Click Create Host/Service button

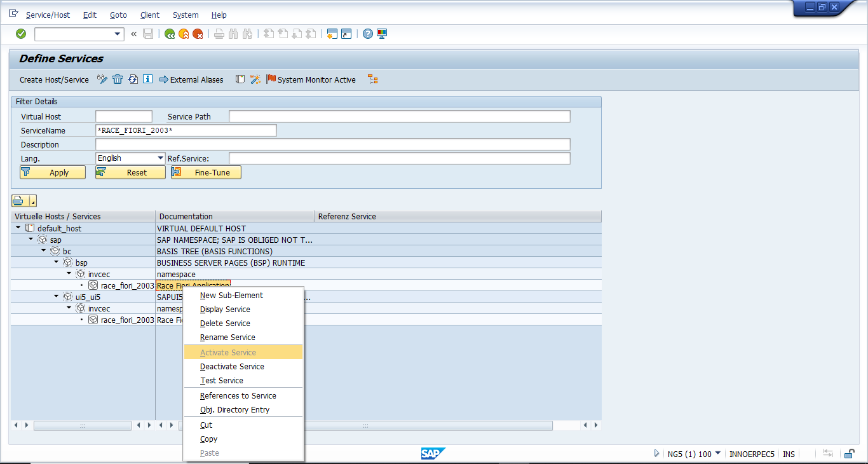[x=54, y=79]
